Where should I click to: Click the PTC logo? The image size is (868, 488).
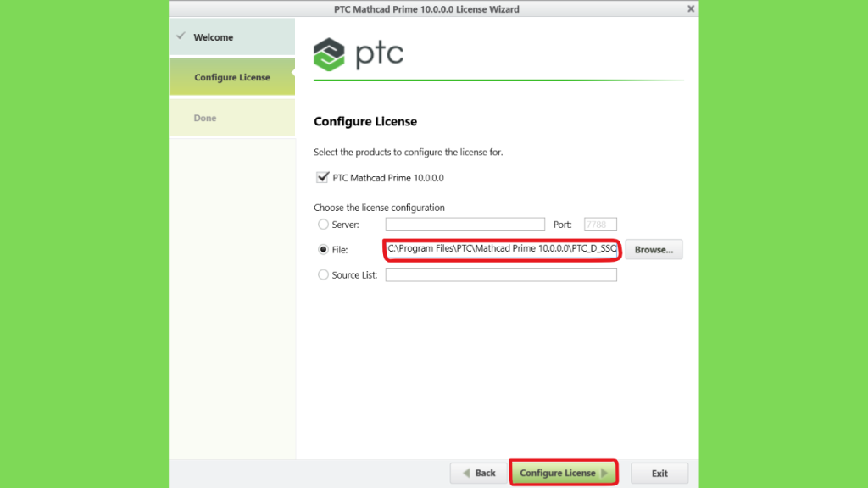tap(359, 54)
